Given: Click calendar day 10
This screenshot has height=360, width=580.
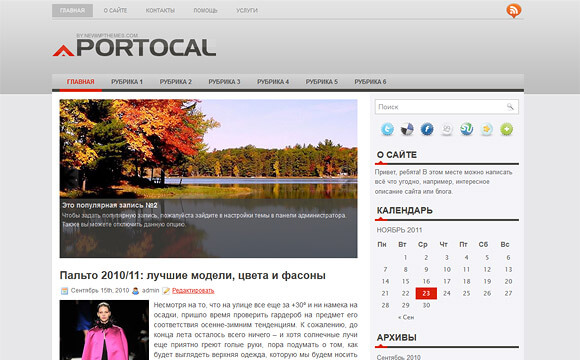Looking at the screenshot, I should click(447, 270).
